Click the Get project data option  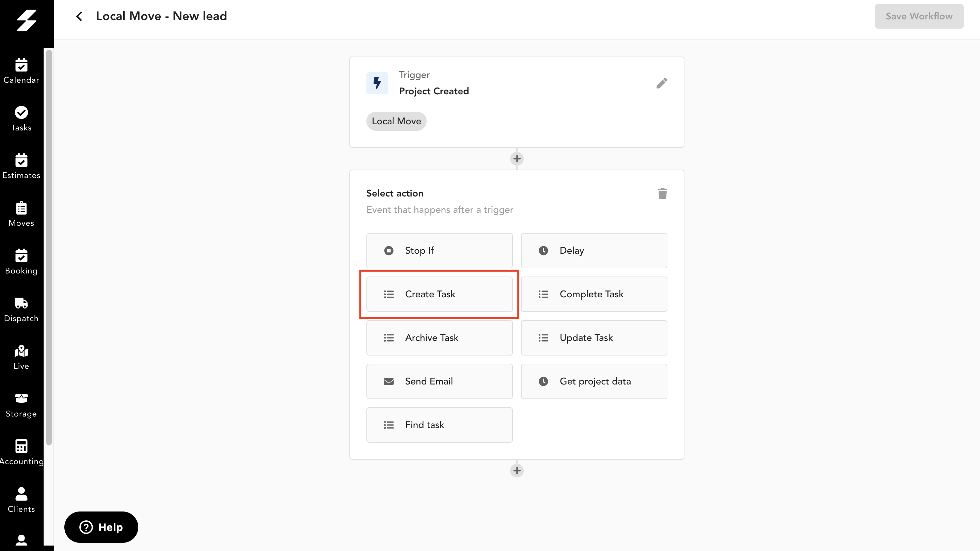pyautogui.click(x=594, y=381)
